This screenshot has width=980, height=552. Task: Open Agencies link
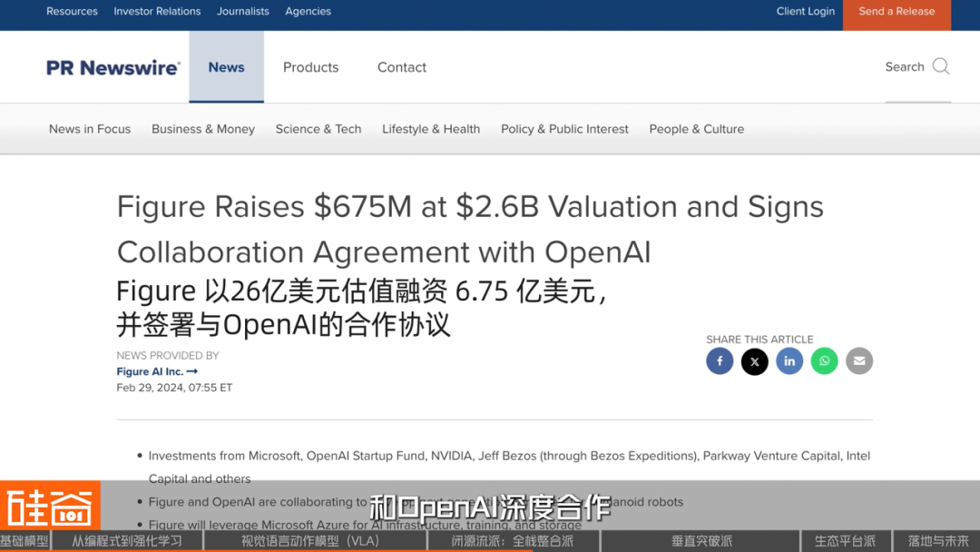[x=309, y=11]
